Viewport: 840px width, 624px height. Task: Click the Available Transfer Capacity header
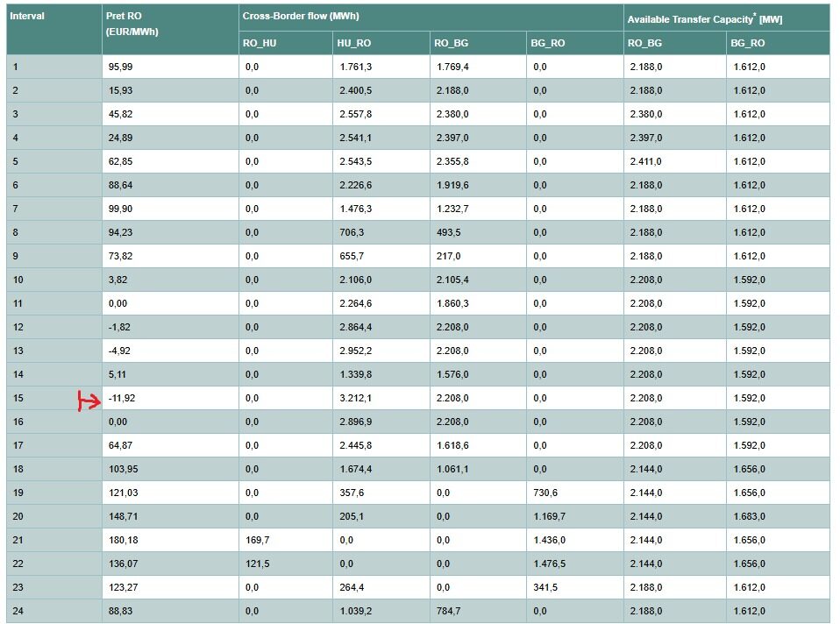(x=704, y=18)
